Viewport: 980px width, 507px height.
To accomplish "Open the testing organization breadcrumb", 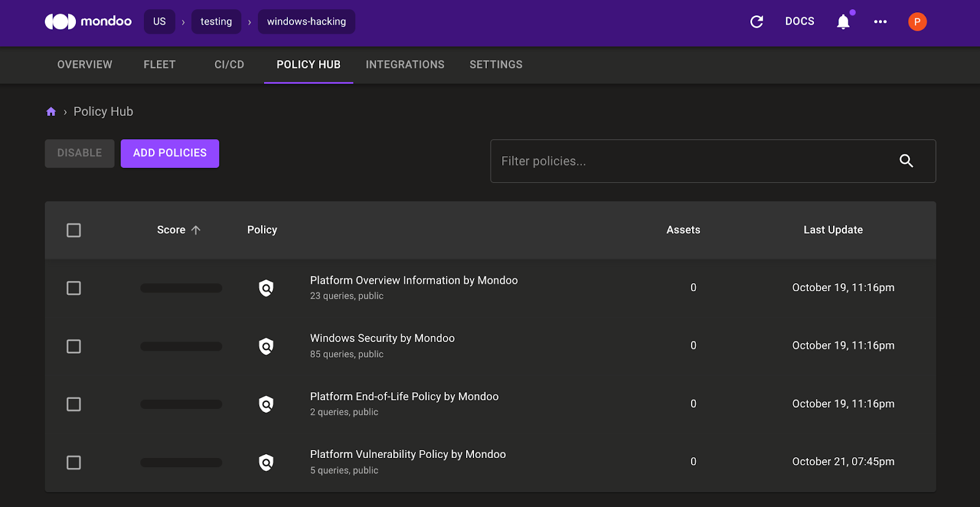I will pos(216,21).
